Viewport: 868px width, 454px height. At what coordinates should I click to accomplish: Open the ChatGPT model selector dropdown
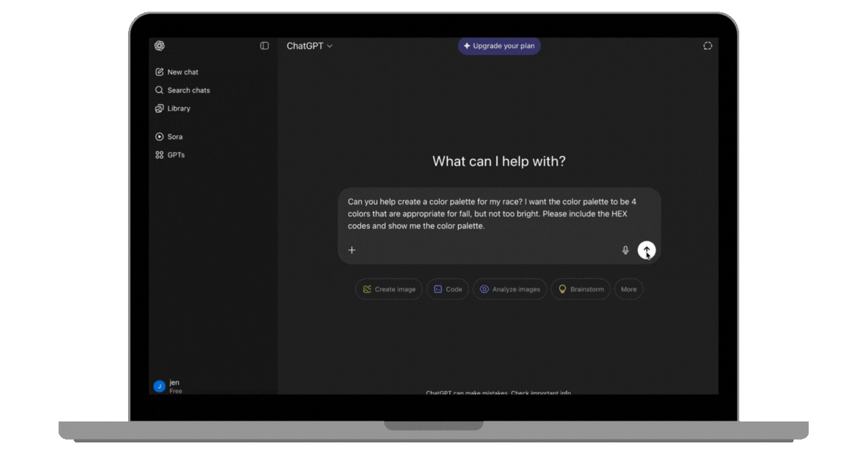coord(310,46)
